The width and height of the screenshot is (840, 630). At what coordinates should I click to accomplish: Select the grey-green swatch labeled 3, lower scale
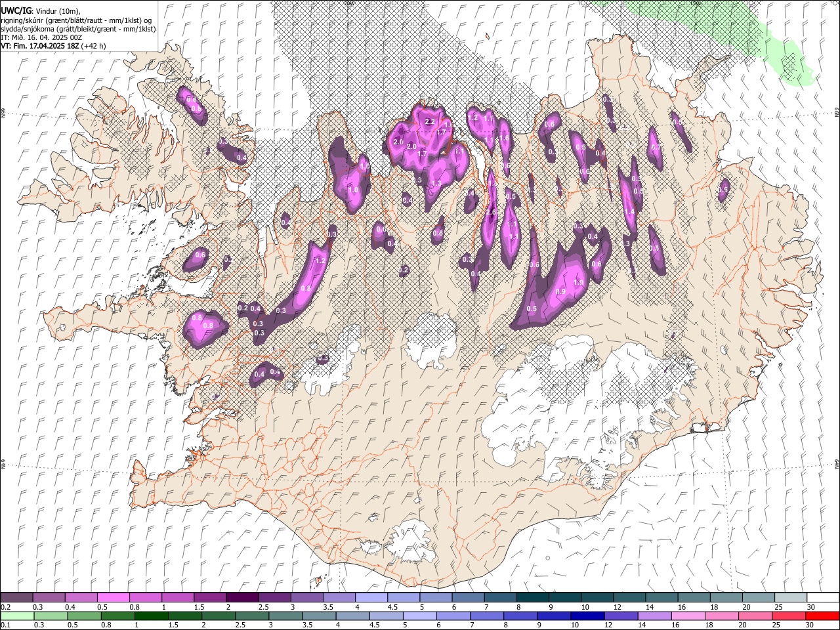285,616
